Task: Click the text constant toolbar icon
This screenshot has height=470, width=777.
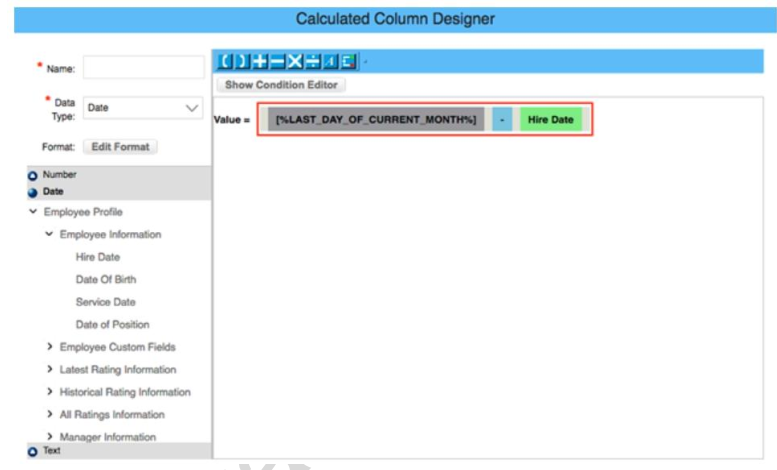Action: [331, 62]
